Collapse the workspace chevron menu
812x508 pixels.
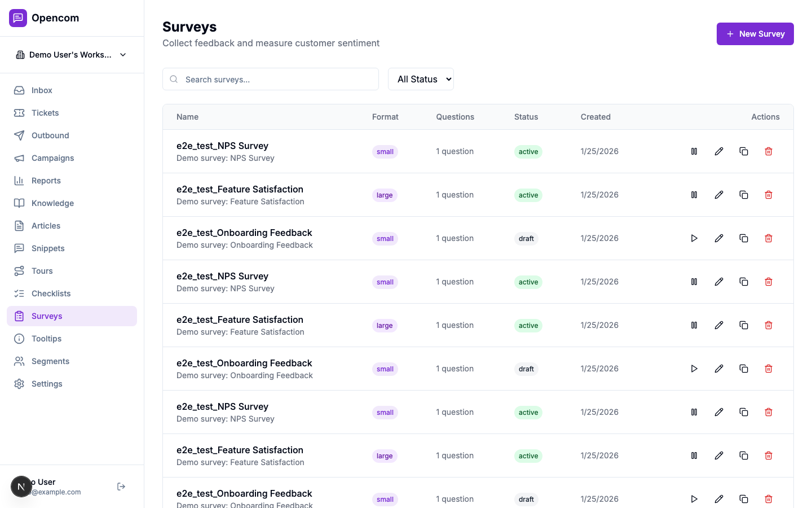(x=123, y=55)
